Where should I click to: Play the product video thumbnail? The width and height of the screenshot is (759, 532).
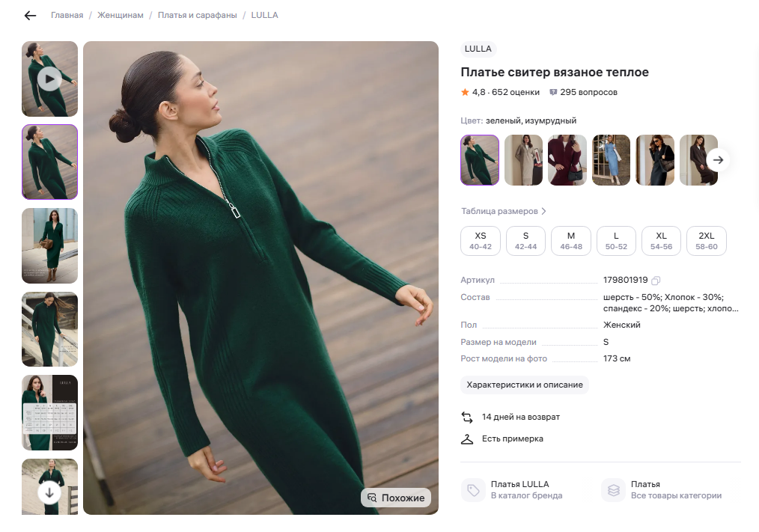[x=49, y=79]
